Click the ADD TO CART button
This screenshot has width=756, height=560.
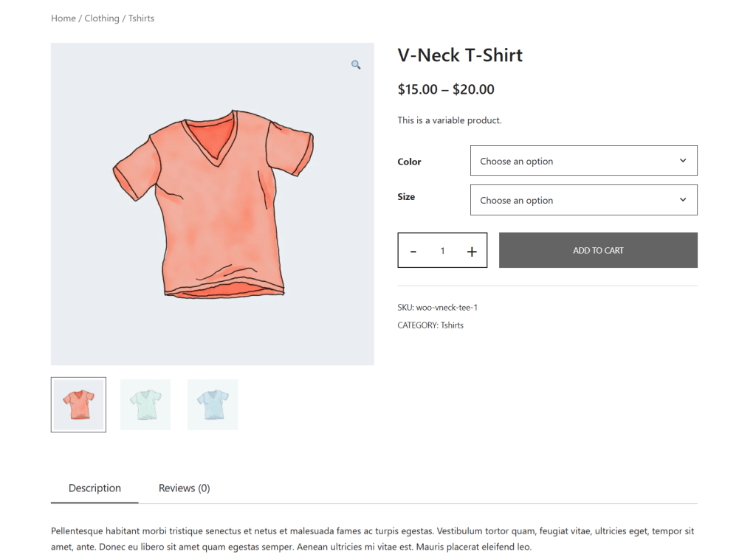(598, 250)
